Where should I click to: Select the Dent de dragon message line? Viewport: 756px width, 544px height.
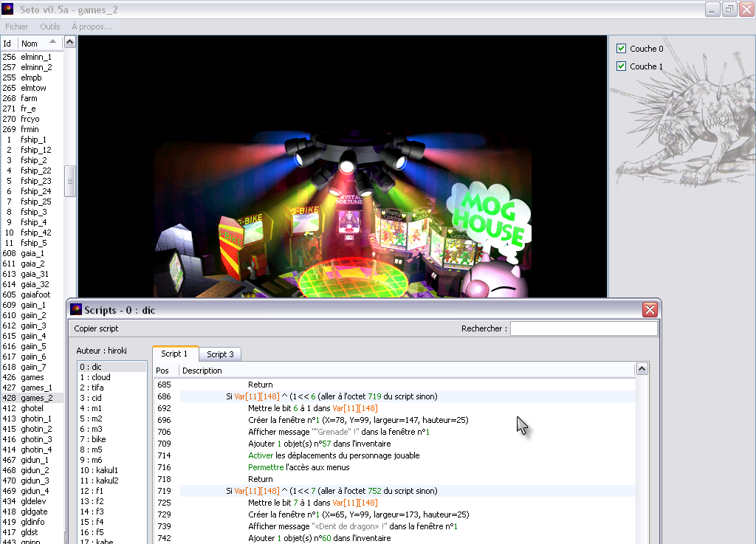coord(394,526)
